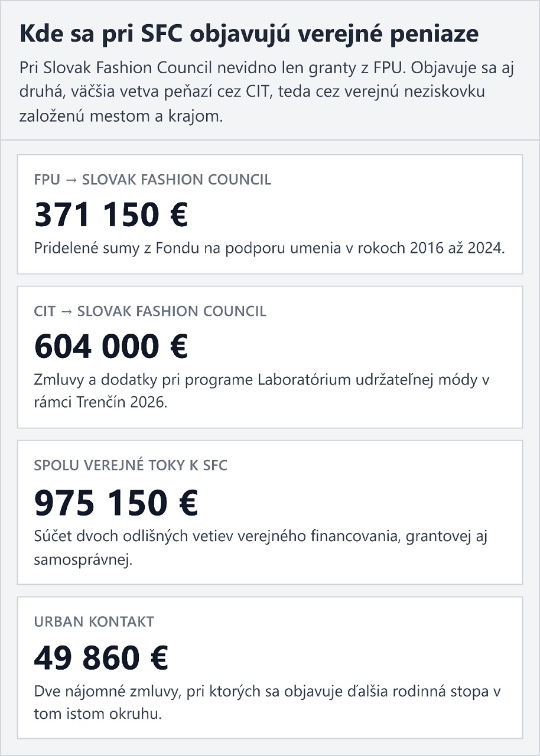540x756 pixels.
Task: Select the 'CIT → SLOVAK FASHION COUNCIL' label
Action: (150, 311)
